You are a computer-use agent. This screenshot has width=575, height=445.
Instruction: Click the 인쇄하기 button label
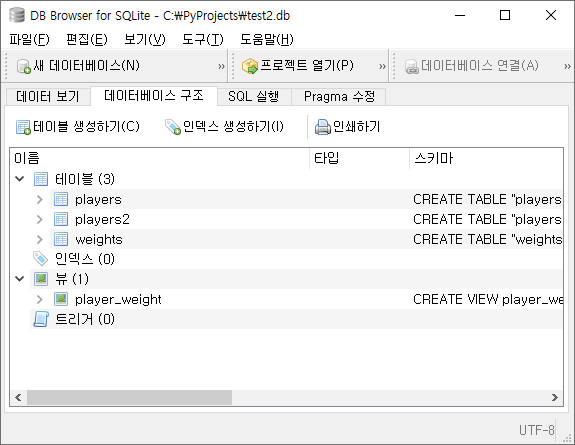pyautogui.click(x=356, y=127)
